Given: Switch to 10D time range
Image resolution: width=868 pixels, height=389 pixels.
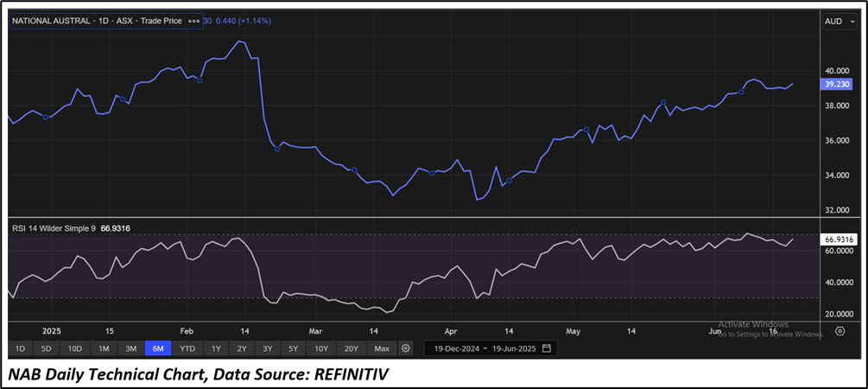Looking at the screenshot, I should 75,348.
